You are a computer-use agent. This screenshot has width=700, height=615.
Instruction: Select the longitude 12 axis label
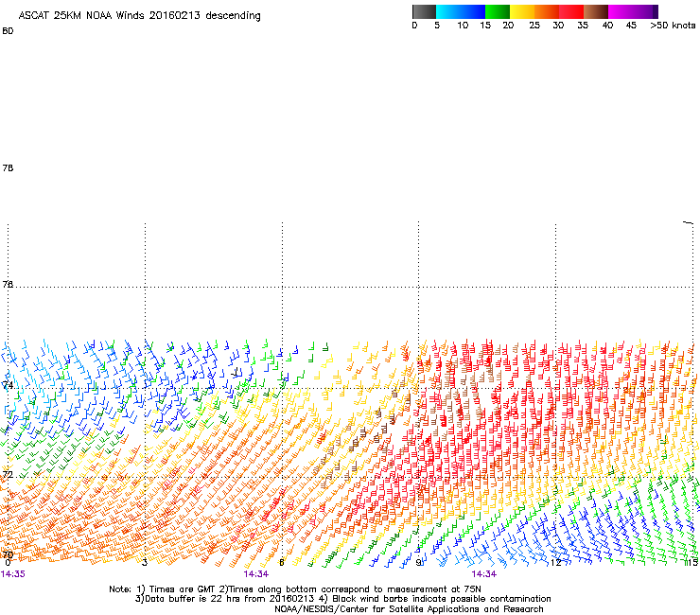point(555,563)
